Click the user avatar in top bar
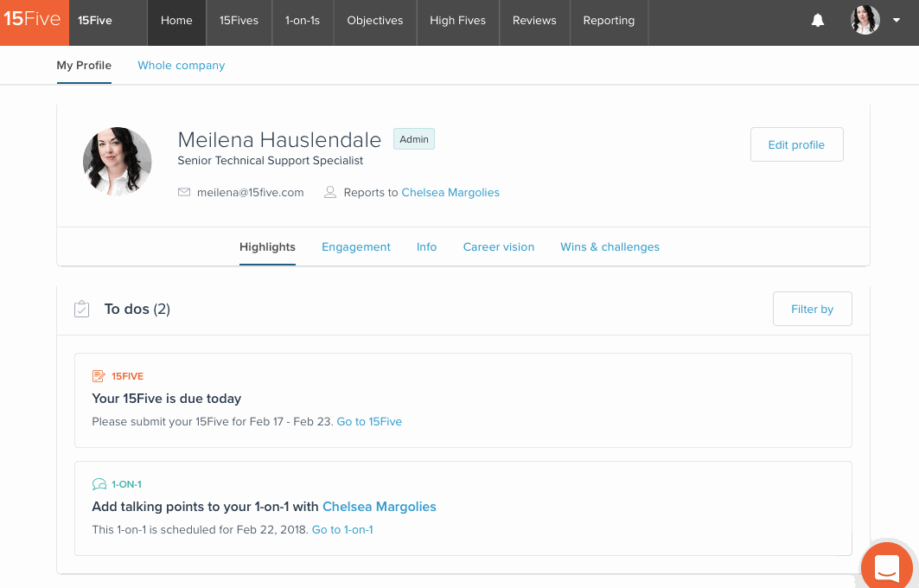This screenshot has height=588, width=919. click(x=865, y=20)
